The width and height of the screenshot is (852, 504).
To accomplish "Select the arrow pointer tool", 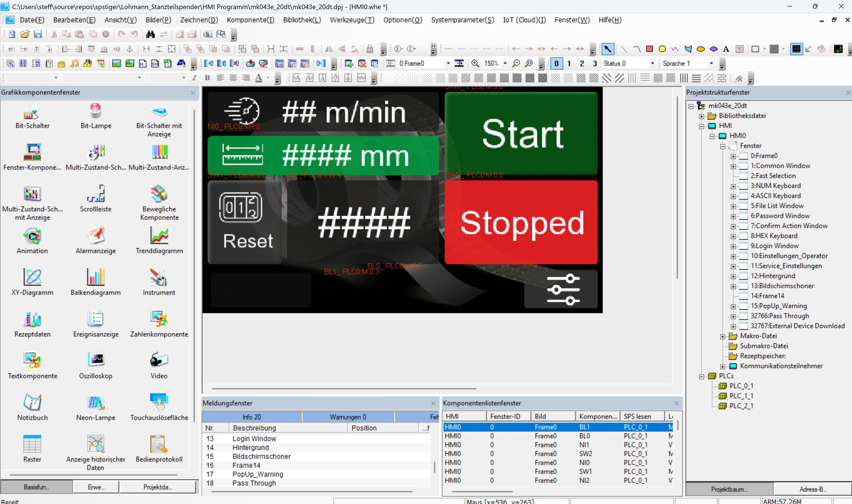I will (x=607, y=49).
